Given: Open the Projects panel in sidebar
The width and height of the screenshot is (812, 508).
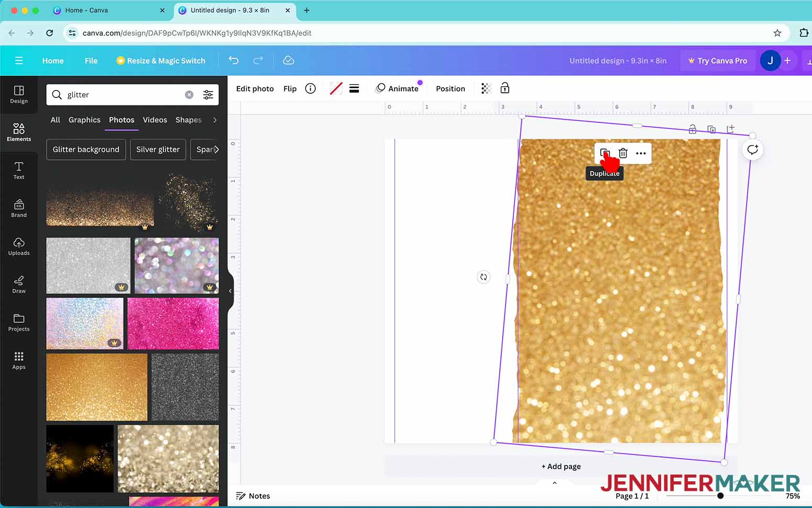Looking at the screenshot, I should (19, 322).
